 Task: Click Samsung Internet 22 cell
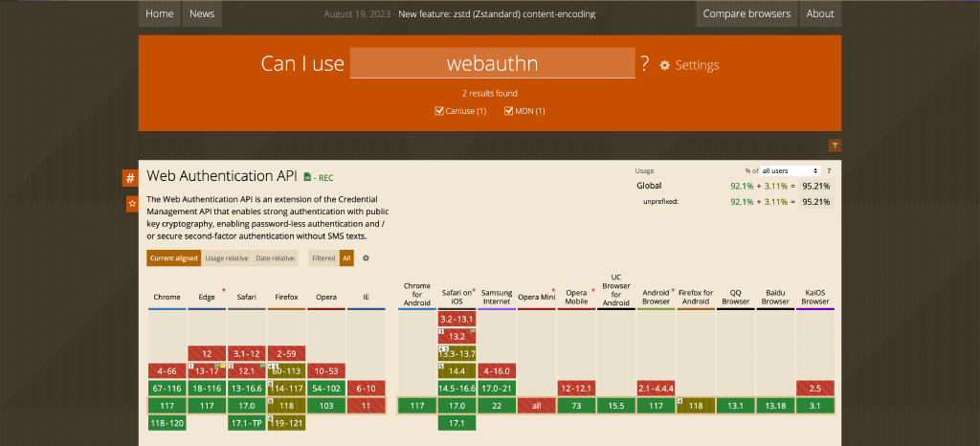tap(497, 406)
